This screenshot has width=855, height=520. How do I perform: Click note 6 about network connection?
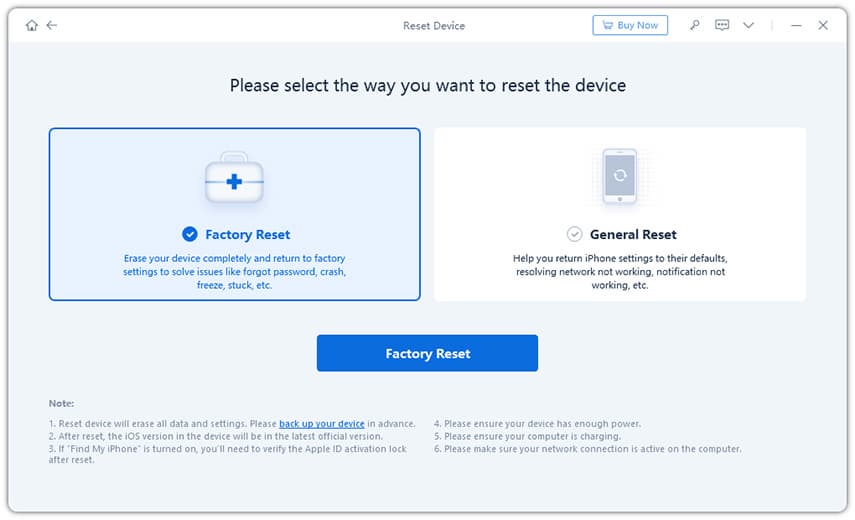tap(587, 449)
